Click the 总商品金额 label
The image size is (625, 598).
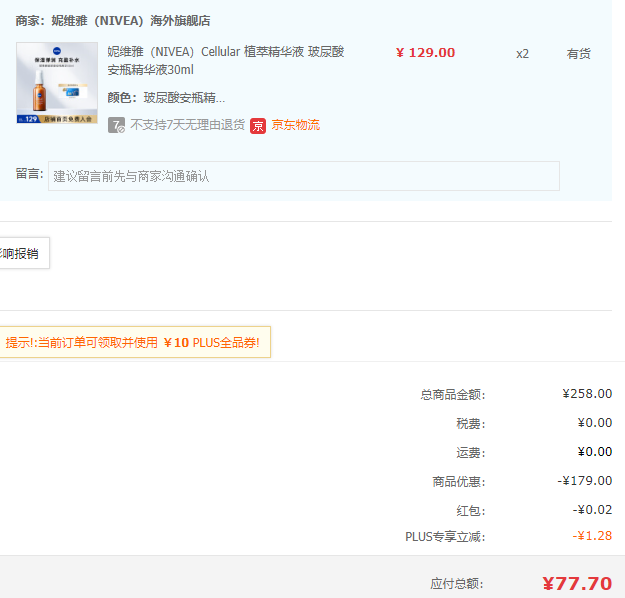[x=453, y=395]
